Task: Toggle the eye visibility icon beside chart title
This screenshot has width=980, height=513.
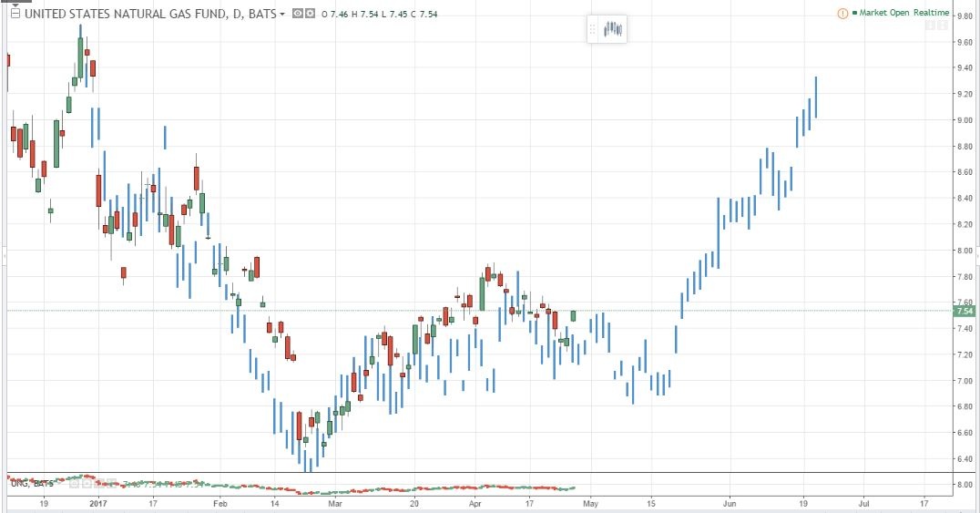Action: [297, 15]
